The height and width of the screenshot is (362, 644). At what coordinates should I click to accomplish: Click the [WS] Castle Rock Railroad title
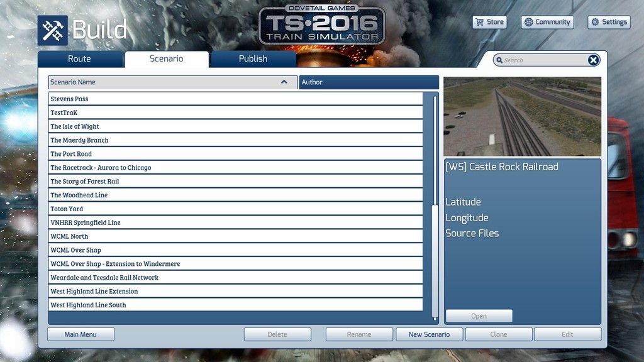[502, 167]
